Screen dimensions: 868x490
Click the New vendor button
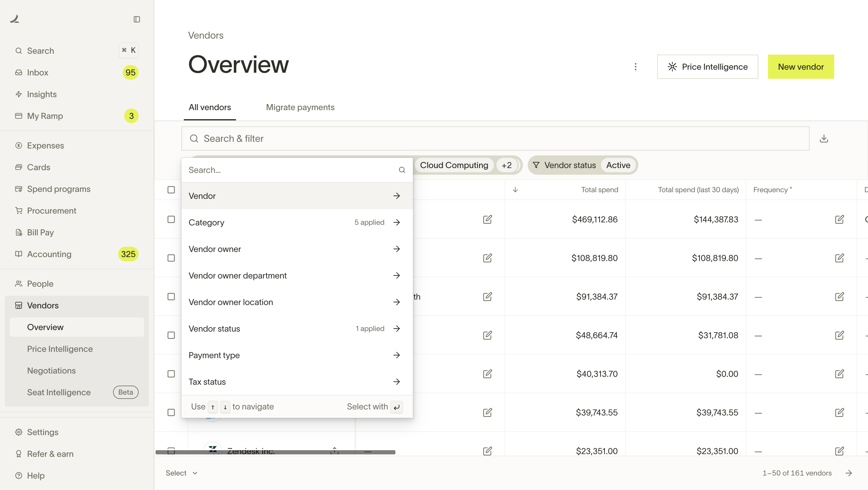click(801, 66)
